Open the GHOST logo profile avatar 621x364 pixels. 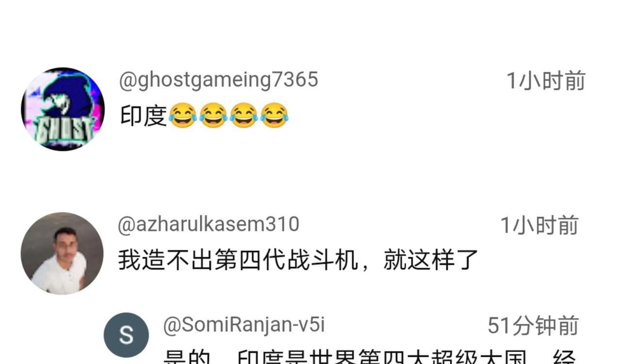point(63,109)
